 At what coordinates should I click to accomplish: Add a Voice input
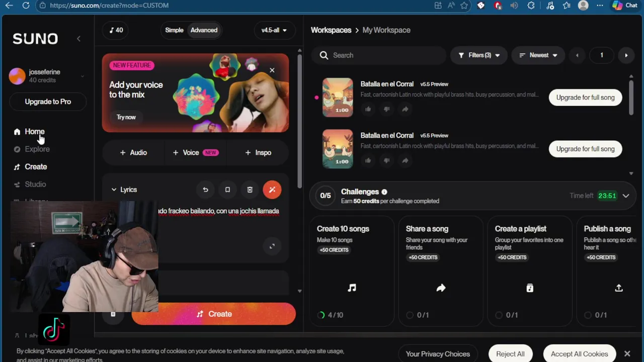coord(195,153)
